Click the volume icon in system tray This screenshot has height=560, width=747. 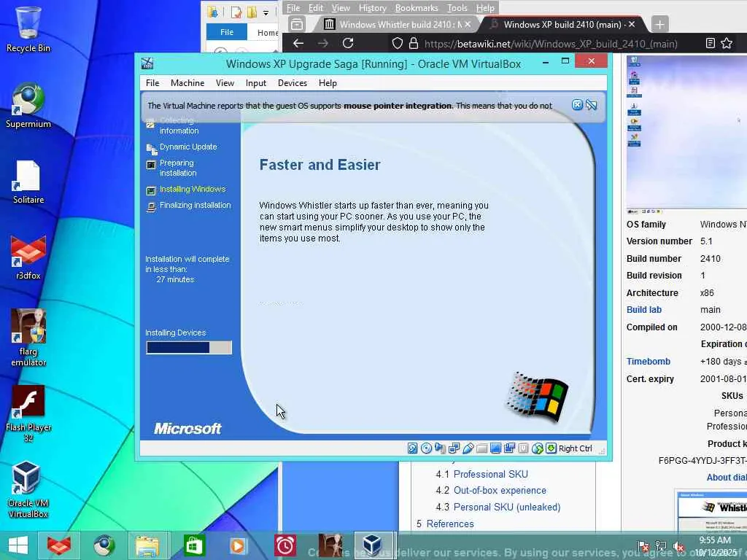tap(678, 547)
